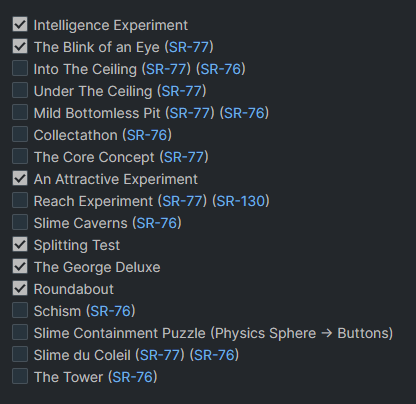Tick the Collectathon checkbox
This screenshot has height=404, width=416.
pyautogui.click(x=20, y=134)
